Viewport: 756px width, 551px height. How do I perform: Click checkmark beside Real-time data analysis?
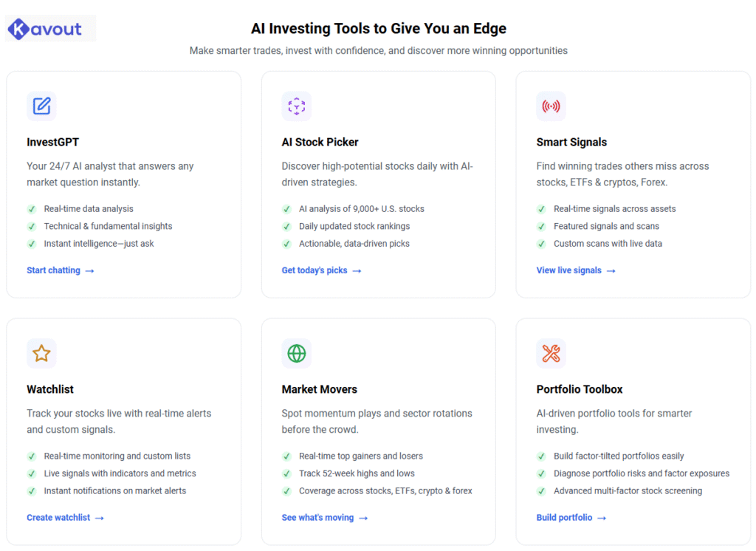click(x=32, y=209)
